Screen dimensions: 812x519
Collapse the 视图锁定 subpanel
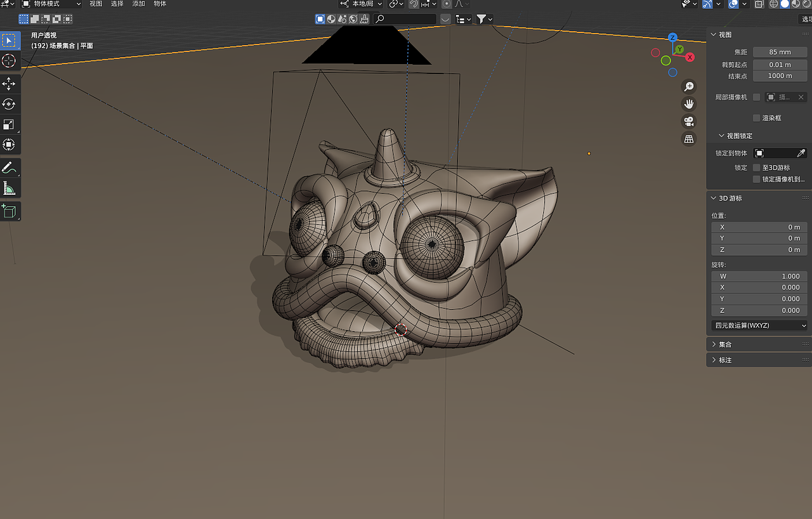pyautogui.click(x=722, y=136)
